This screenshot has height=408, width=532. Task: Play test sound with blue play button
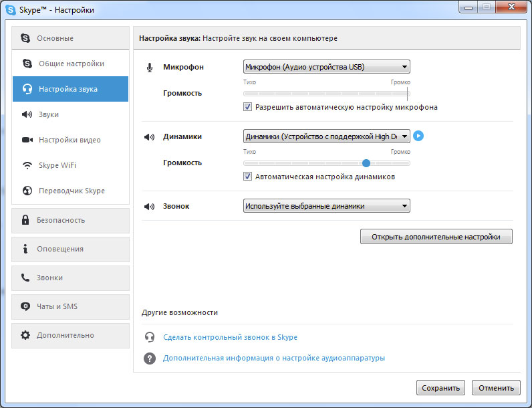coord(418,136)
